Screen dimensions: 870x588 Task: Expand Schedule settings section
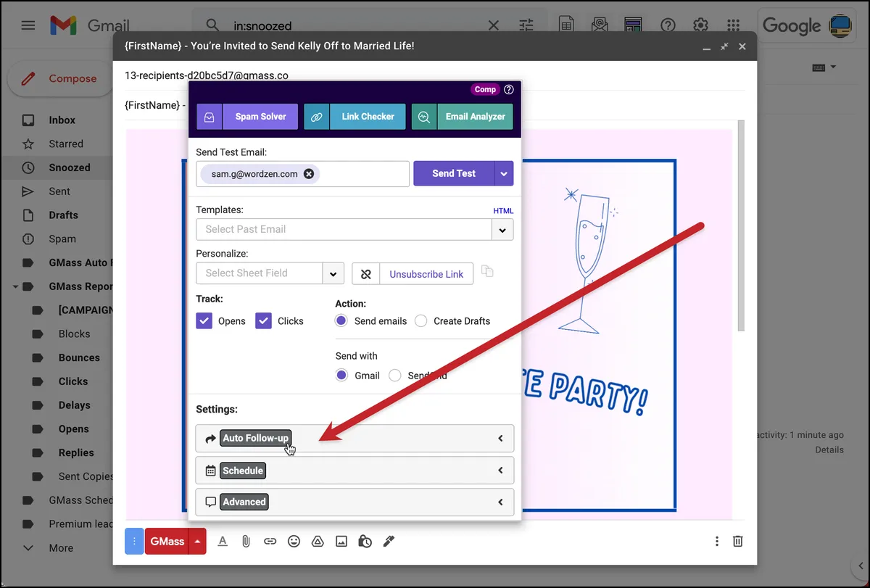pos(355,471)
